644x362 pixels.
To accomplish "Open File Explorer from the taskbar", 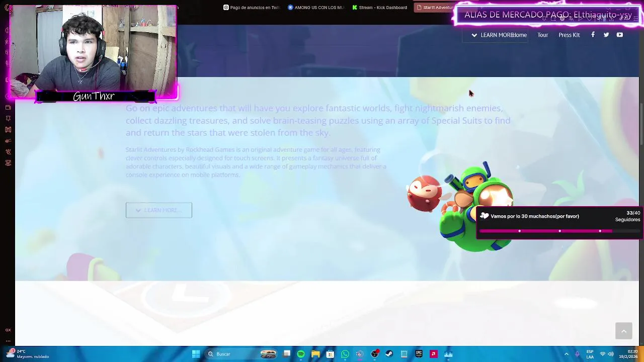I will click(315, 354).
